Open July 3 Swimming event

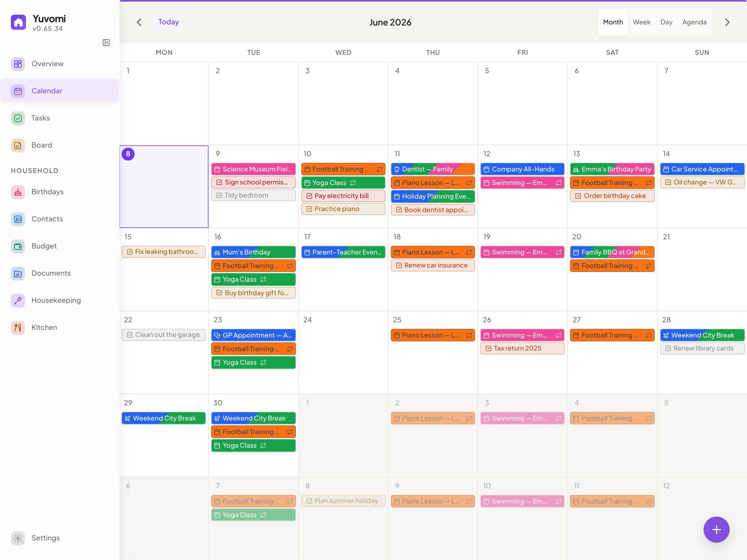click(x=522, y=418)
